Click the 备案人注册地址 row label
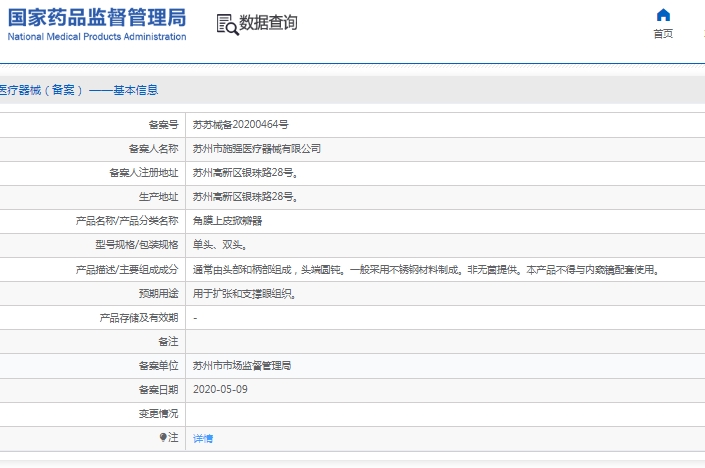Image resolution: width=705 pixels, height=468 pixels. [144, 173]
